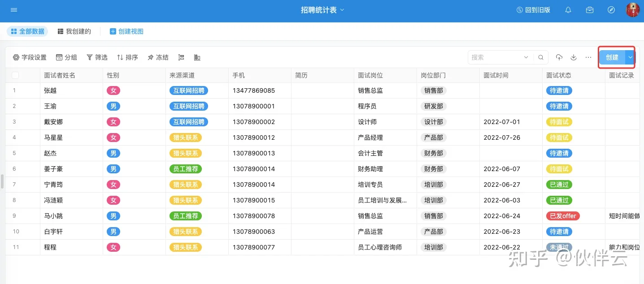Open the compass explore icon
Viewport: 644px width, 284px height.
[x=611, y=10]
